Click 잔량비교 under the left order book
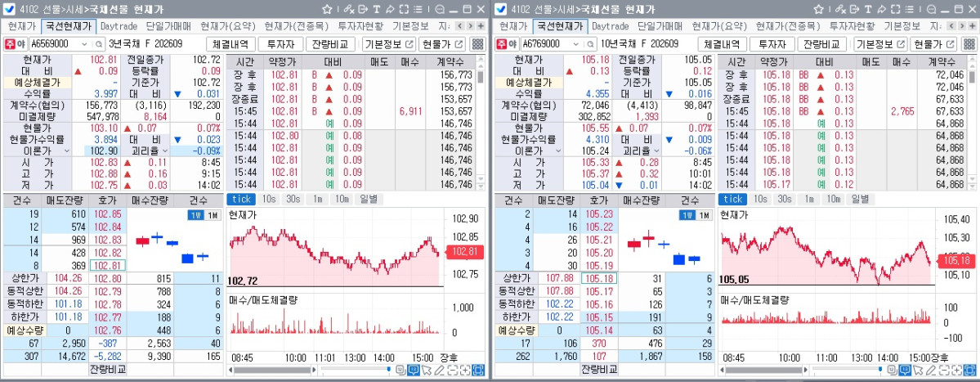This screenshot has height=382, width=980. (x=109, y=369)
